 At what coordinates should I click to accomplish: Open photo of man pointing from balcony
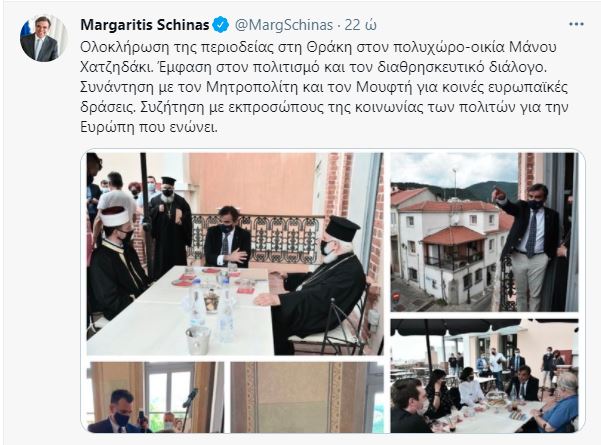(484, 232)
